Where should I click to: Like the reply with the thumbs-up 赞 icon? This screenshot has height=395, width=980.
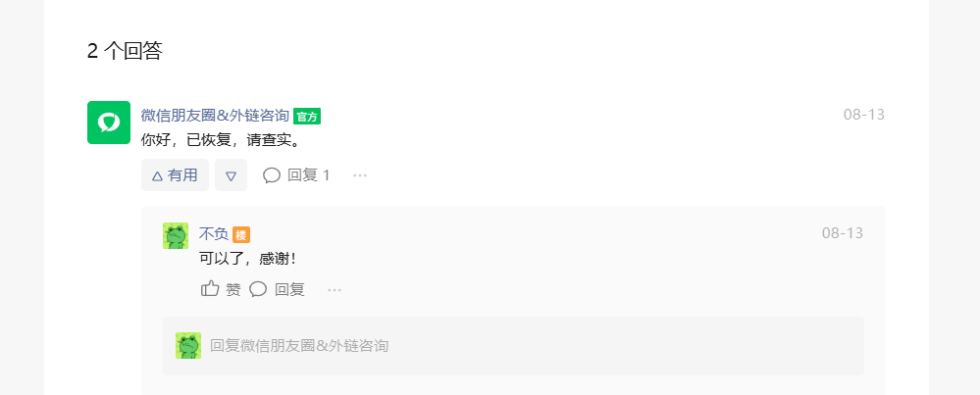(221, 289)
